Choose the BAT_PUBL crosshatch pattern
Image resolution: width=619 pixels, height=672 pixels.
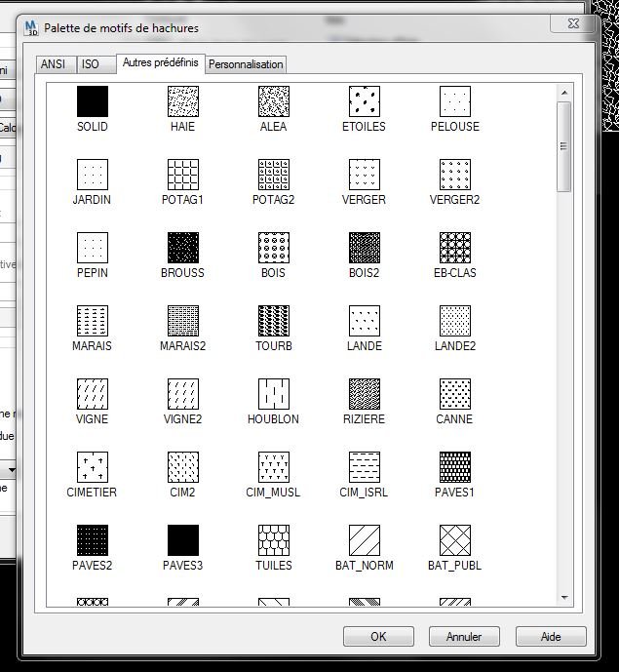pyautogui.click(x=455, y=540)
